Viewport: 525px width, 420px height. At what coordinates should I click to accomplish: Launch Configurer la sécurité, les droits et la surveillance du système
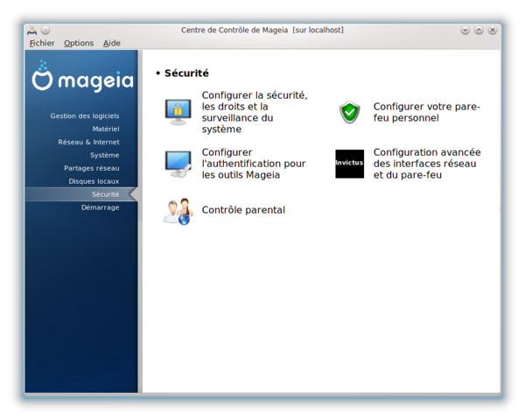point(255,112)
